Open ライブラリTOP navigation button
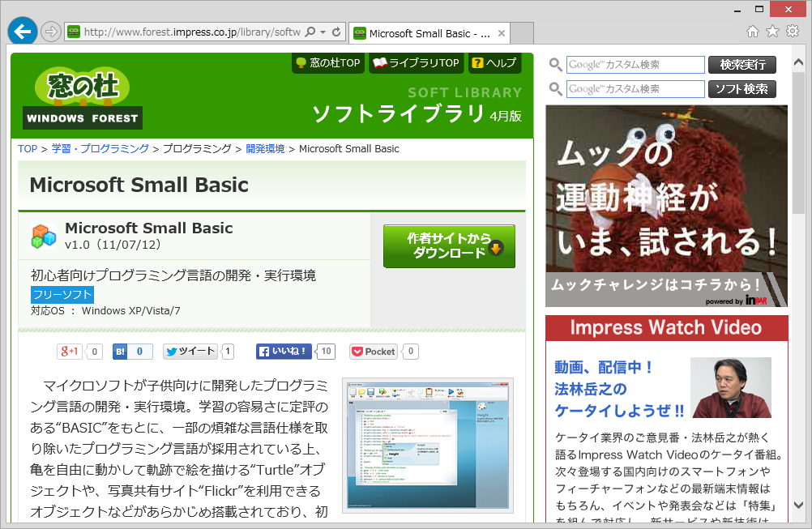 click(416, 63)
